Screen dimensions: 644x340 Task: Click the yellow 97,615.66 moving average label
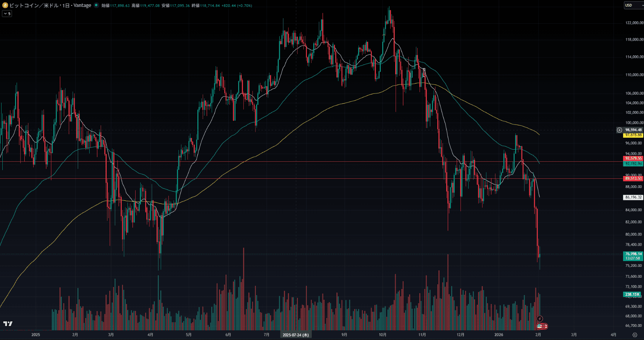633,135
